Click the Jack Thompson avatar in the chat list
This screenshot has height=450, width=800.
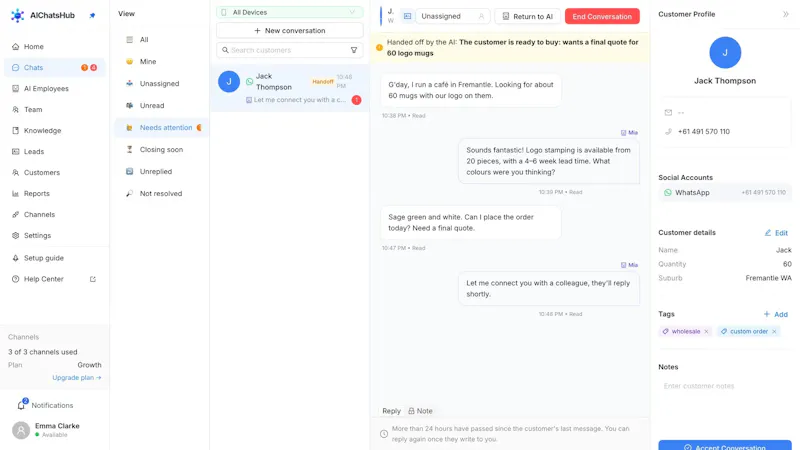click(229, 82)
